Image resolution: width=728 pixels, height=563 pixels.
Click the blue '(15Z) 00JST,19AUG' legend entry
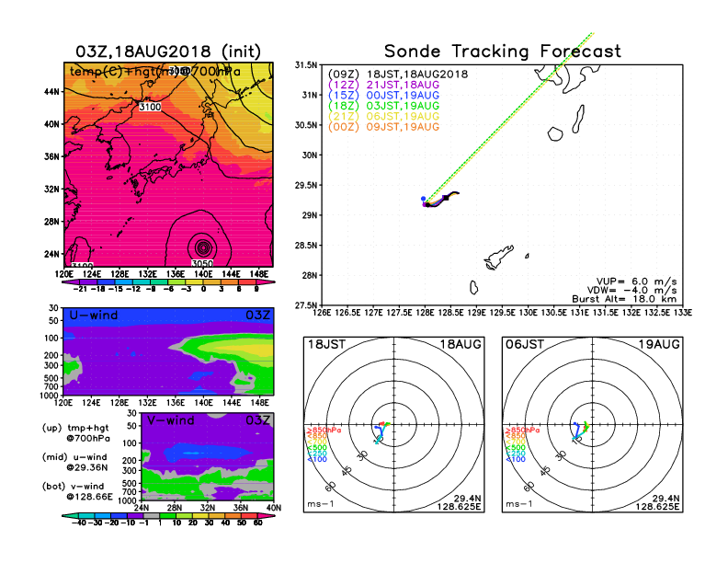383,96
